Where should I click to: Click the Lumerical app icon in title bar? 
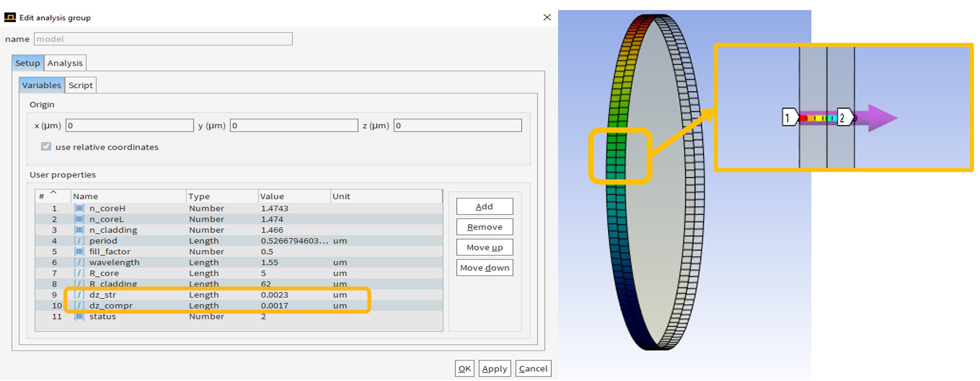tap(10, 17)
